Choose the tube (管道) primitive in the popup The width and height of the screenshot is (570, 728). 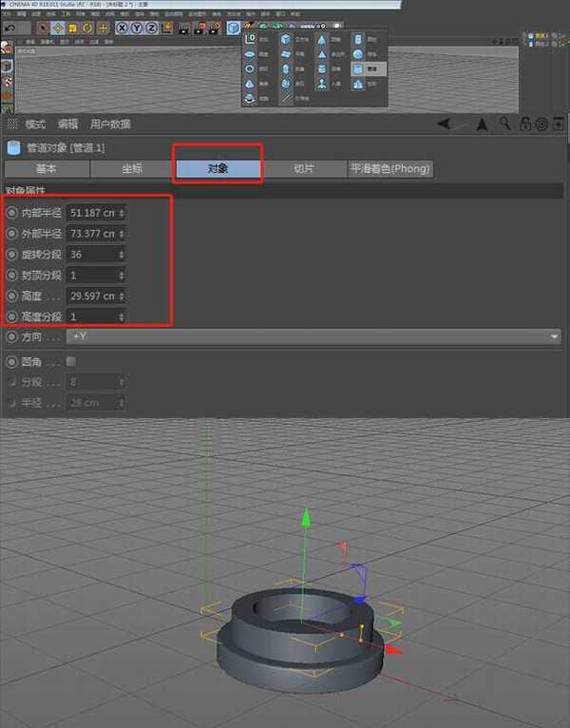point(358,68)
